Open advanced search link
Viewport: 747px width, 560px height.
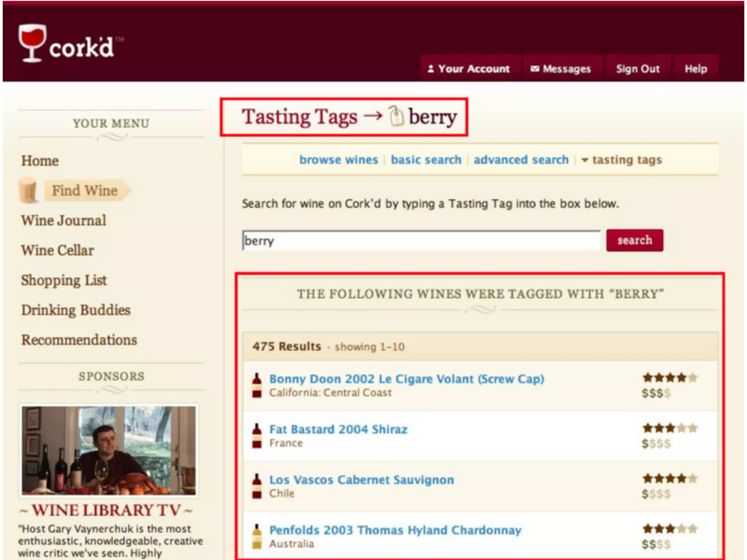pos(521,160)
